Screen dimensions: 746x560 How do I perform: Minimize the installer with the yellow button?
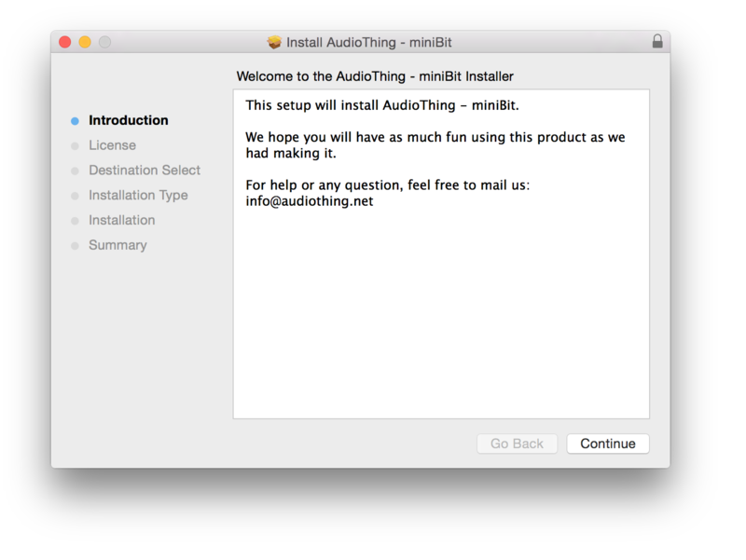pyautogui.click(x=85, y=42)
